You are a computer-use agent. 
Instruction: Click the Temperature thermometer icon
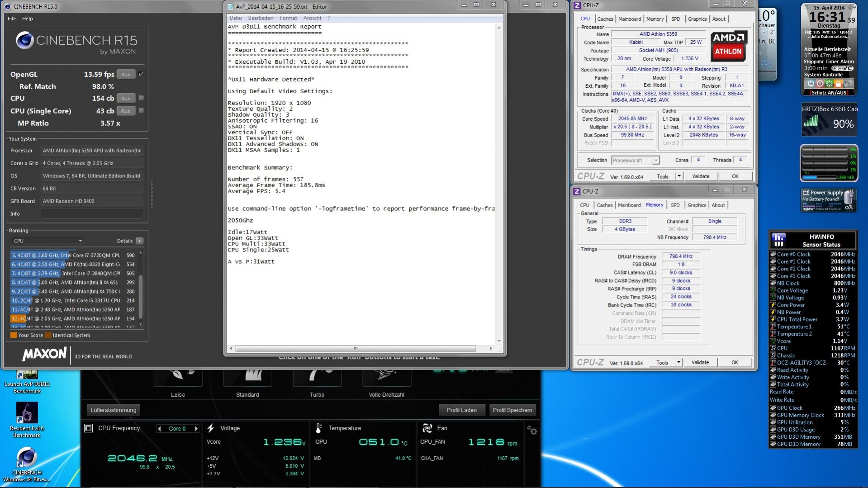(x=318, y=428)
